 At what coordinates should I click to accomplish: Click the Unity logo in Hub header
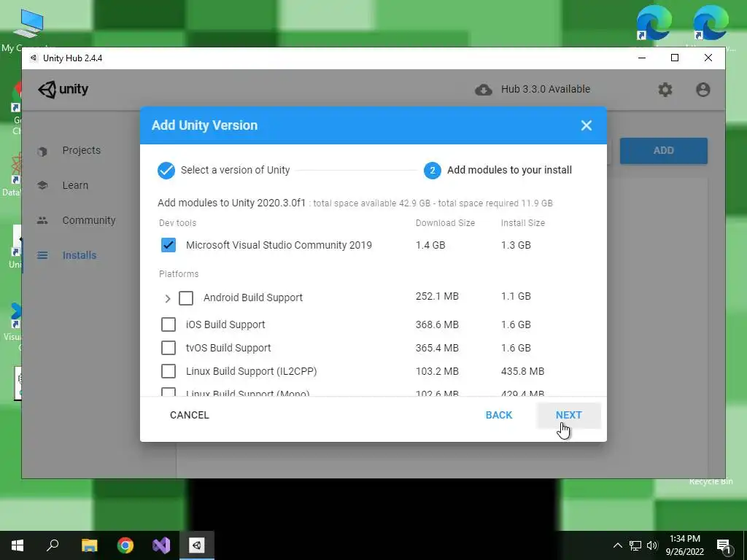[x=63, y=89]
